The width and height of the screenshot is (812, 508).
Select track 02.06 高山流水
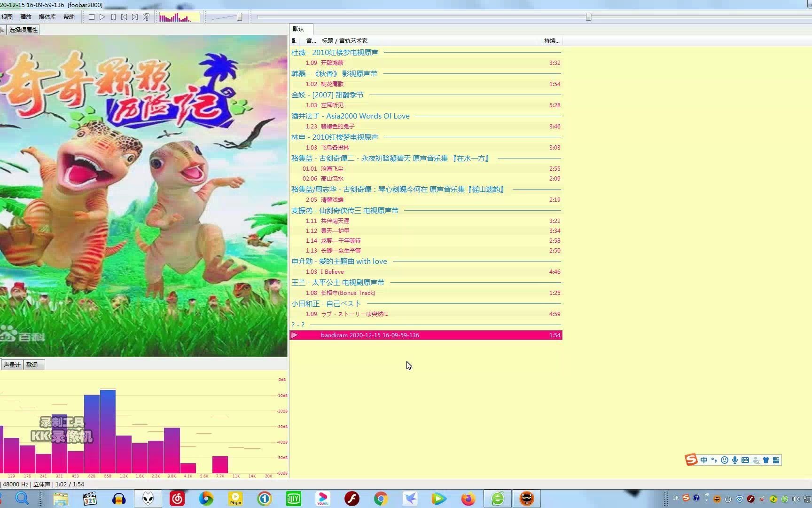426,179
